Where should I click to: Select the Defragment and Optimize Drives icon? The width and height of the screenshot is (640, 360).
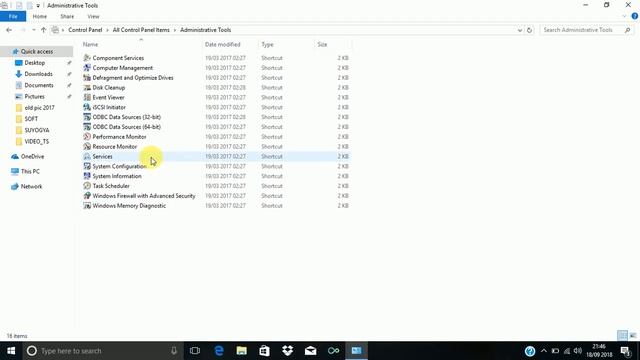(87, 78)
